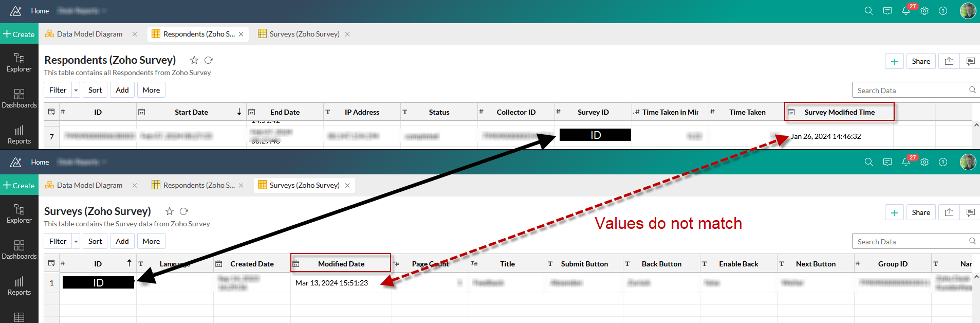Open notifications bell in header above Respondents tabs
This screenshot has height=323, width=980.
pyautogui.click(x=906, y=11)
